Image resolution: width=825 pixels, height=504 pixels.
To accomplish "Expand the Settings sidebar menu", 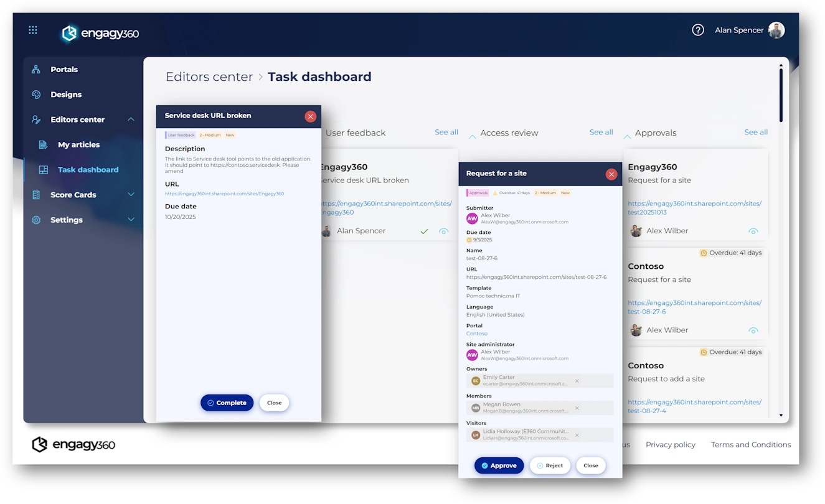I will click(131, 220).
